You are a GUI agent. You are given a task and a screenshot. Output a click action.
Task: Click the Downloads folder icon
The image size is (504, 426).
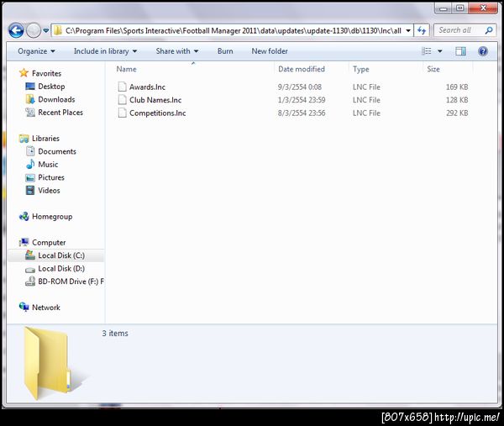pos(30,99)
